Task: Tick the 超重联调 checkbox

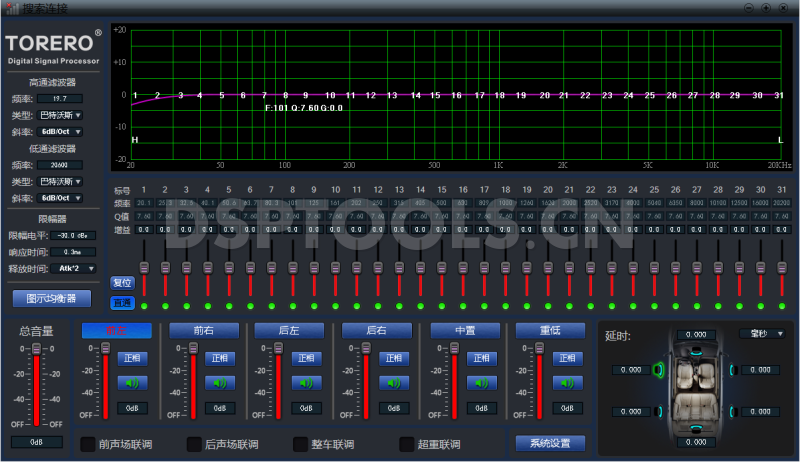Action: pyautogui.click(x=406, y=443)
